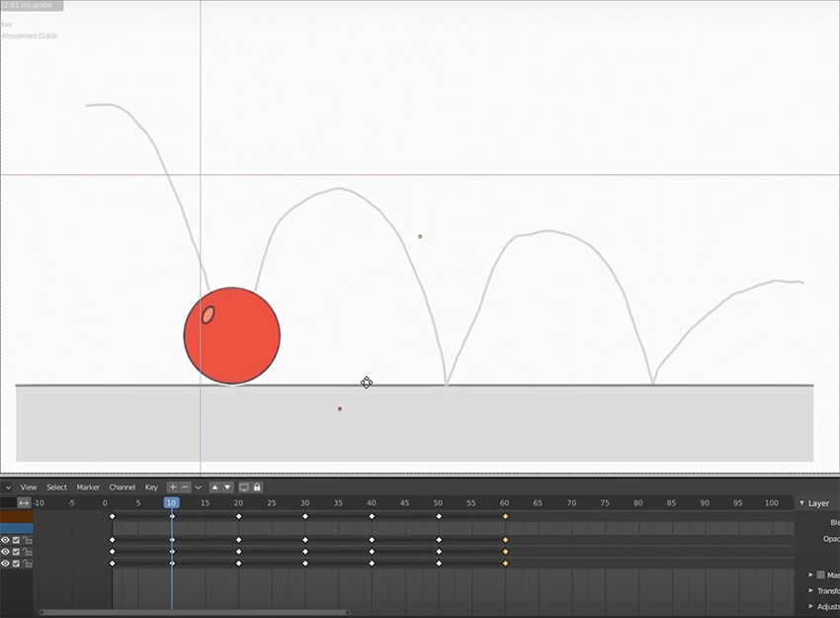Remove the layer with the minus icon
This screenshot has height=618, width=840.
(x=186, y=487)
